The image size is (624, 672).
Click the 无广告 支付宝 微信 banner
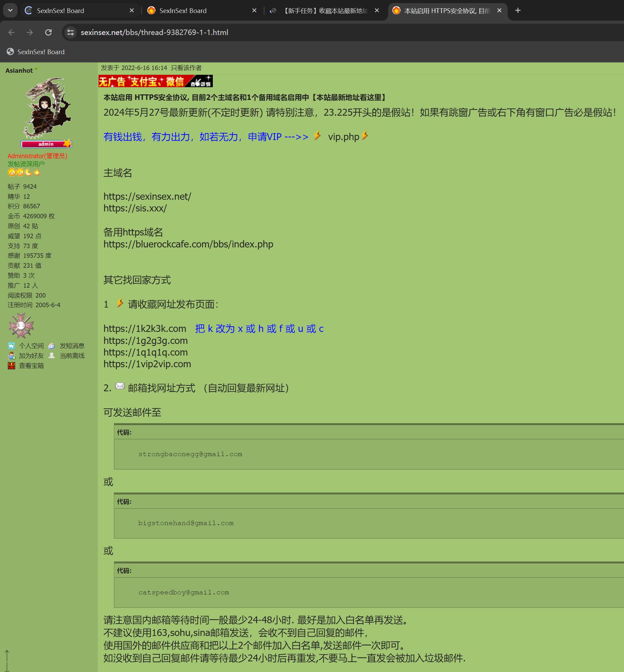155,81
